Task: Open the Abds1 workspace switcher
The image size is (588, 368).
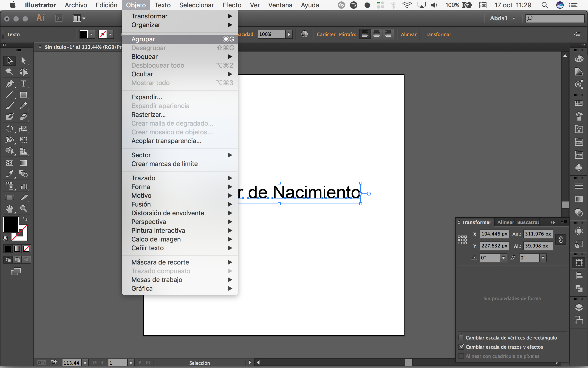Action: coord(502,18)
